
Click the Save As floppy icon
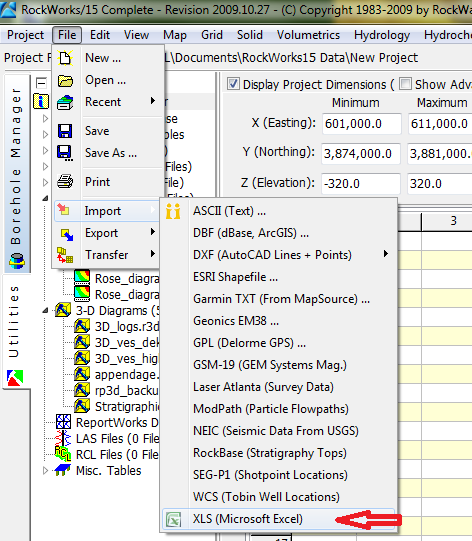[65, 153]
